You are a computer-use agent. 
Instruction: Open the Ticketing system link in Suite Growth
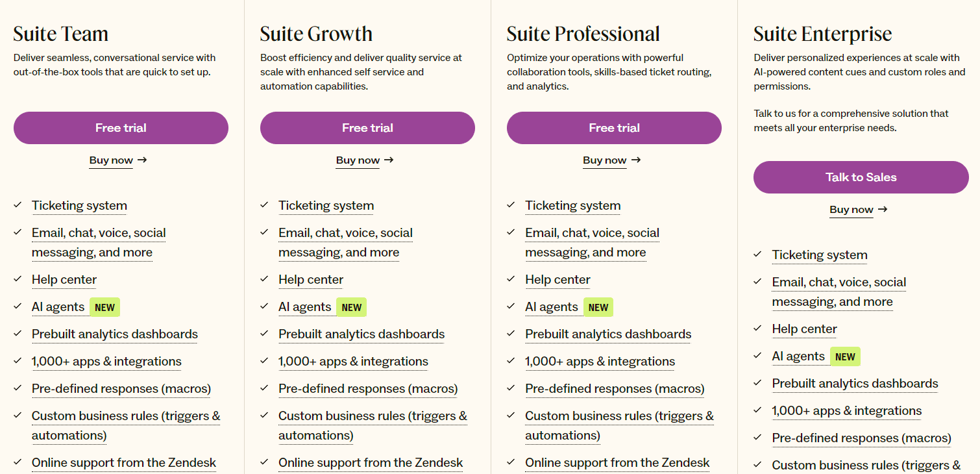[x=326, y=205]
